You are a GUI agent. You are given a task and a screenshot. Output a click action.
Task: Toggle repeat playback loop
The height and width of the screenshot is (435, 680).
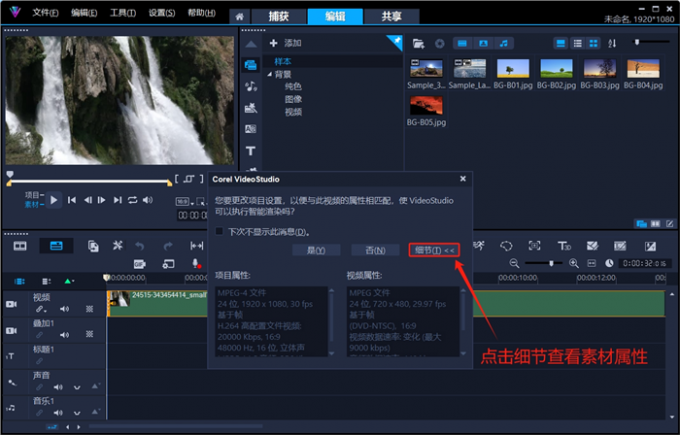[x=132, y=200]
